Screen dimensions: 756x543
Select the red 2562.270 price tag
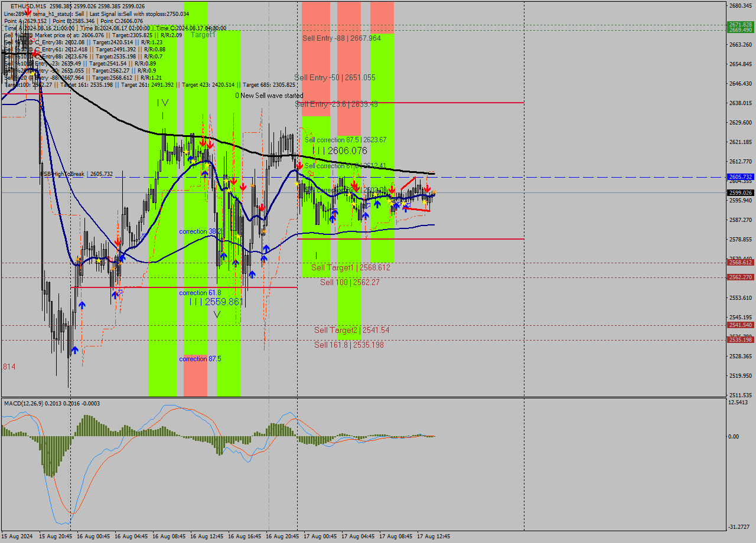coord(740,277)
